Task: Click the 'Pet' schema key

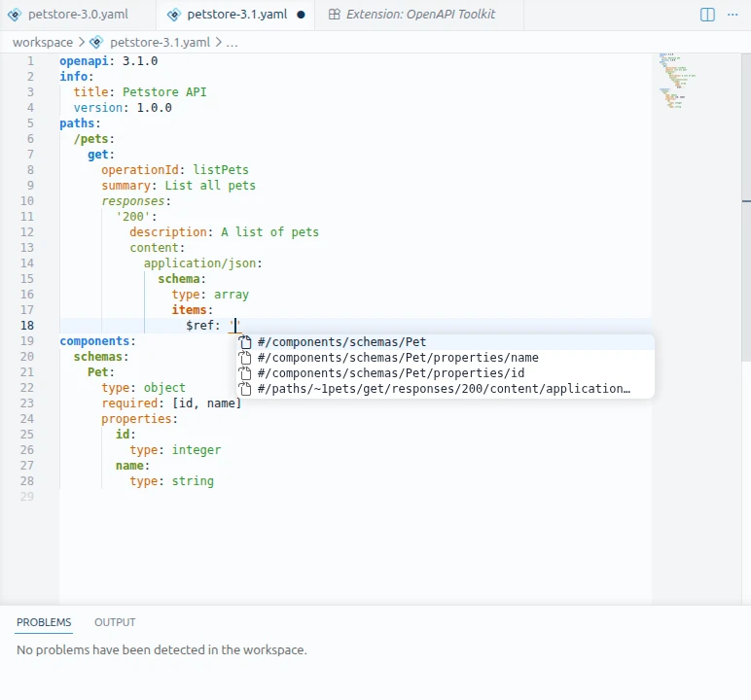Action: [97, 372]
